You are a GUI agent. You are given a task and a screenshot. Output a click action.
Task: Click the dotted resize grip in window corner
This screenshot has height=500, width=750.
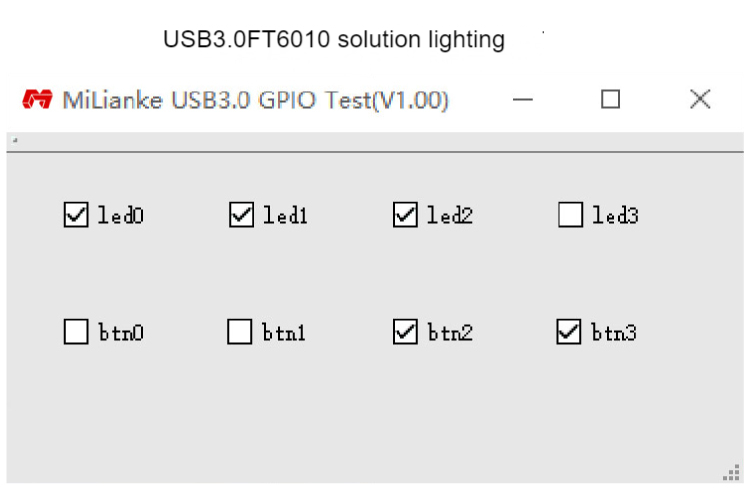(x=731, y=473)
